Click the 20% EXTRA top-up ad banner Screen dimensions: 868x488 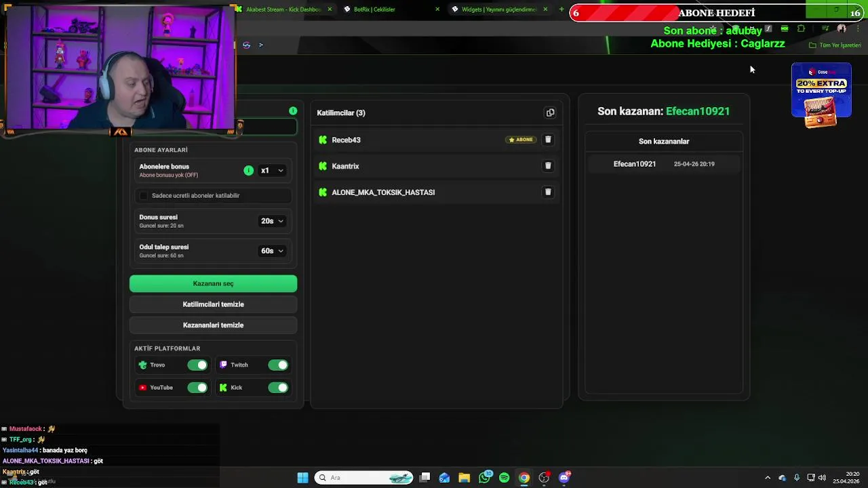(x=821, y=95)
